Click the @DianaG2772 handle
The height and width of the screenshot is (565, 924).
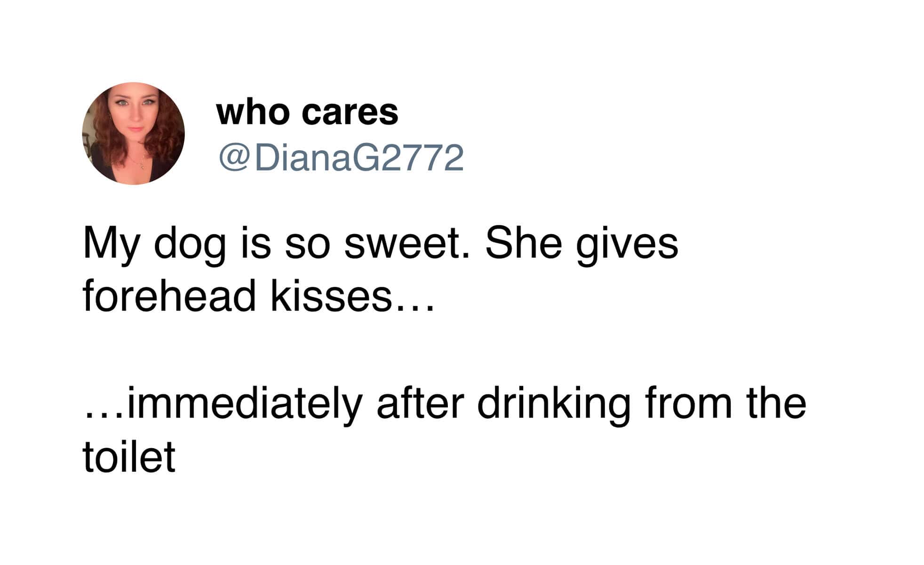(341, 158)
